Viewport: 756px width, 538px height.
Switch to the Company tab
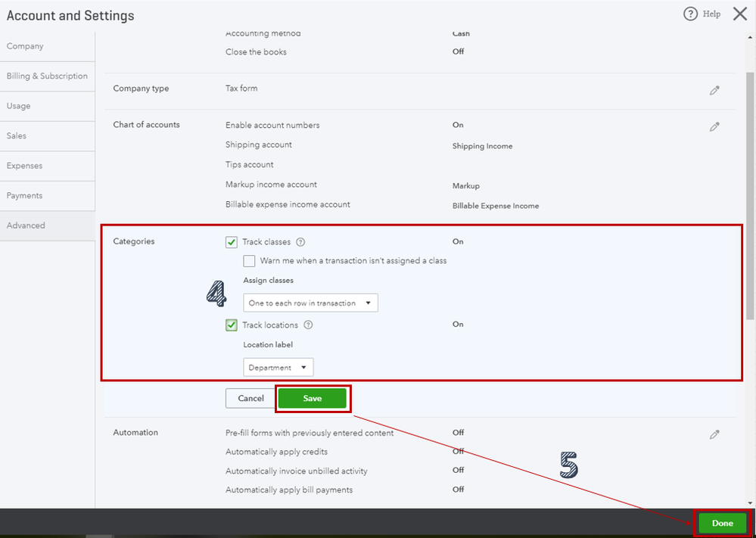coord(48,46)
